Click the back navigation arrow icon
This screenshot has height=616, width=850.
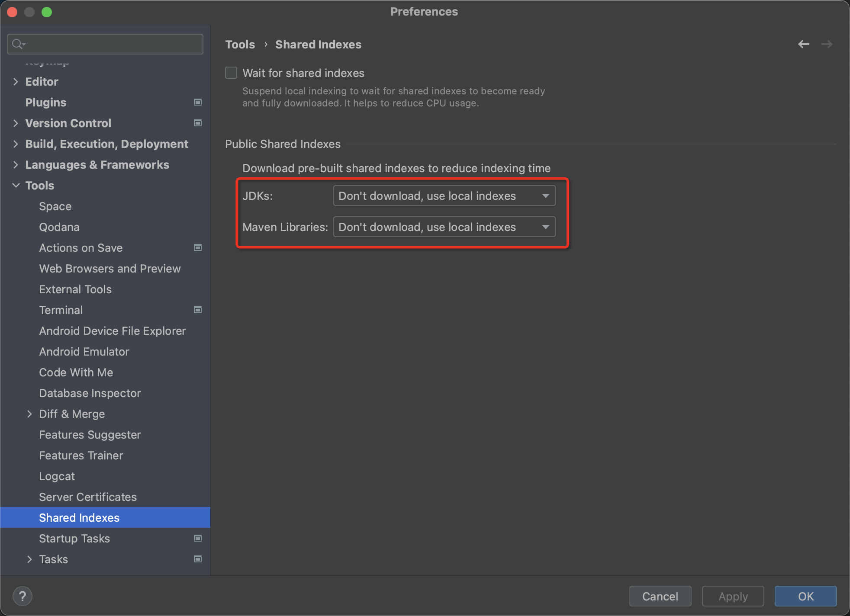(803, 44)
